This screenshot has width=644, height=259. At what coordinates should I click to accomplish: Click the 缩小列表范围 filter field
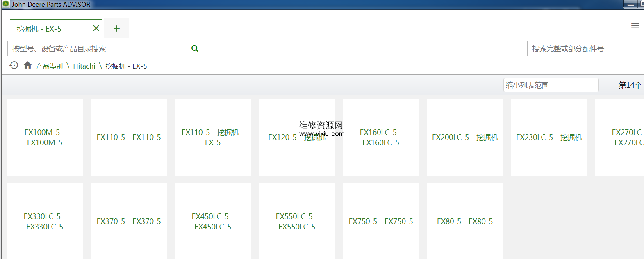(x=551, y=85)
